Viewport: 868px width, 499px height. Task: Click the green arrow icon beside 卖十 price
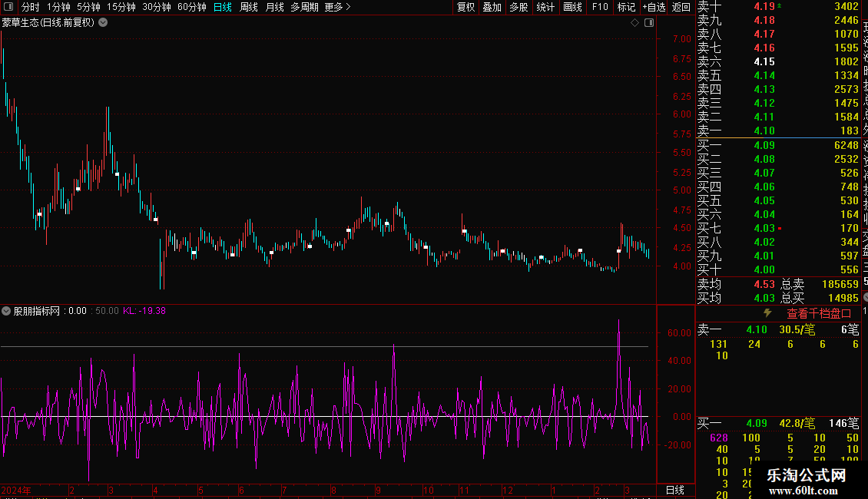[x=780, y=6]
